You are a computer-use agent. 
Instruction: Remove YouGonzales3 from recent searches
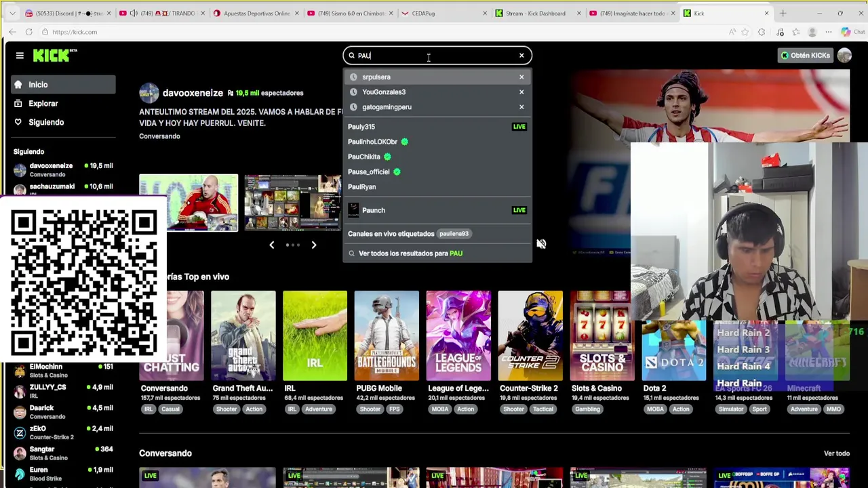[x=521, y=91]
